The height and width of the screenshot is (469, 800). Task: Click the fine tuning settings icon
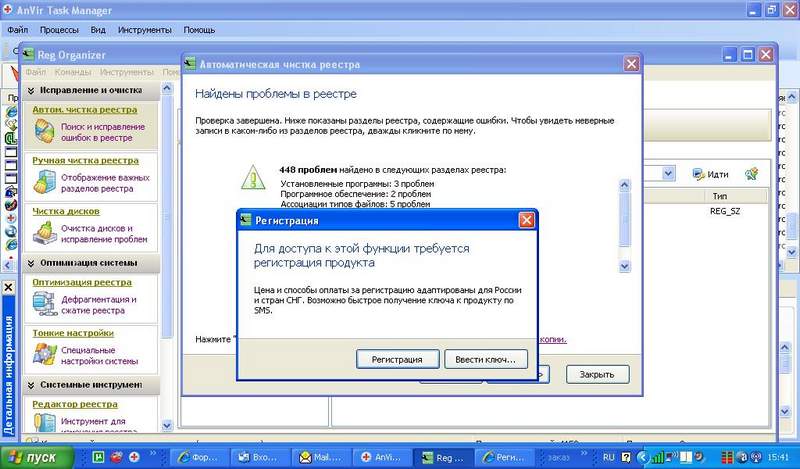(44, 355)
